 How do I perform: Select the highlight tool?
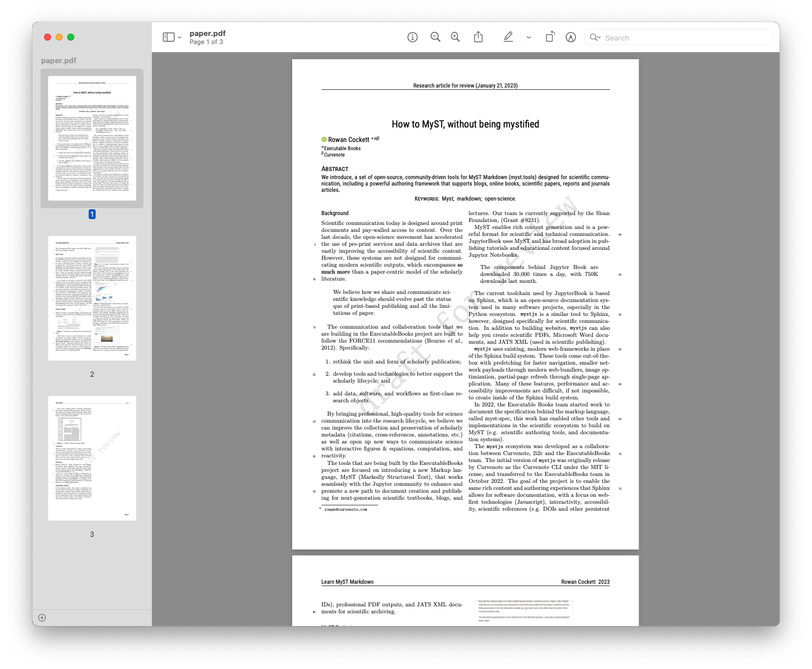point(508,37)
